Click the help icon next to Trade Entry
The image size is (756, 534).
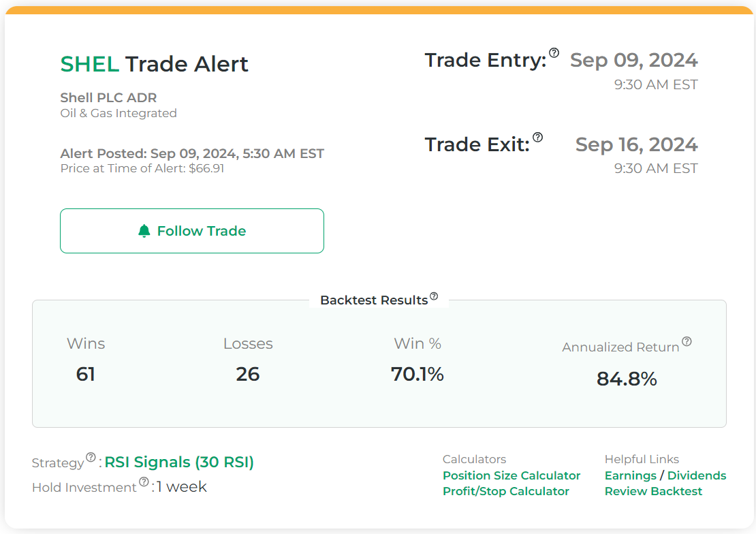click(x=554, y=53)
